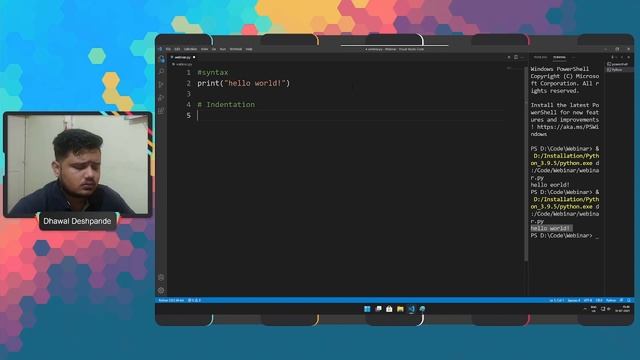Image resolution: width=640 pixels, height=360 pixels.
Task: Open the Help menu
Action: 249,49
